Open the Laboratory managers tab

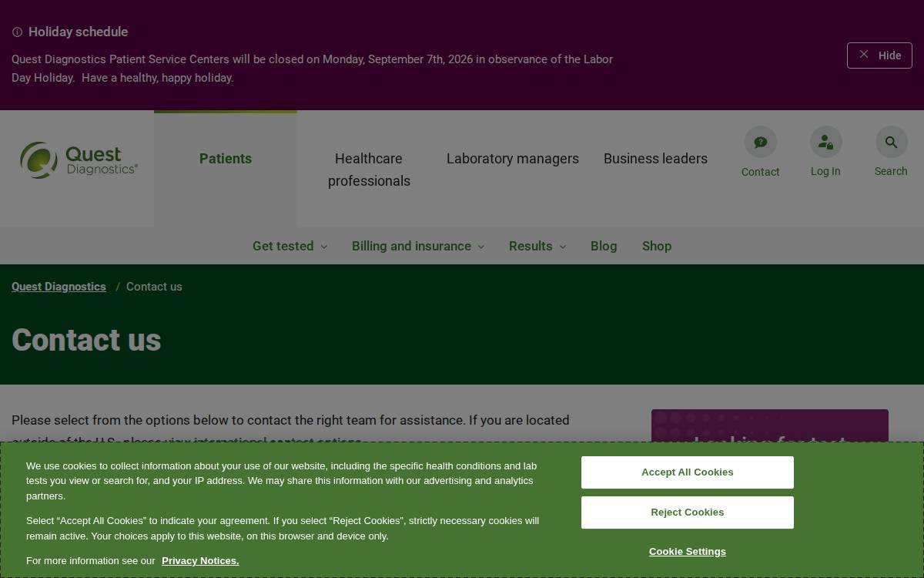coord(513,158)
